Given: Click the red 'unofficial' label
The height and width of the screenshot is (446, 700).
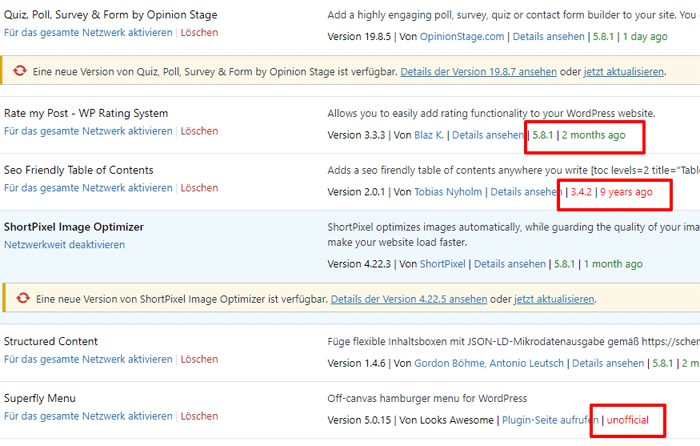Looking at the screenshot, I should tap(627, 421).
